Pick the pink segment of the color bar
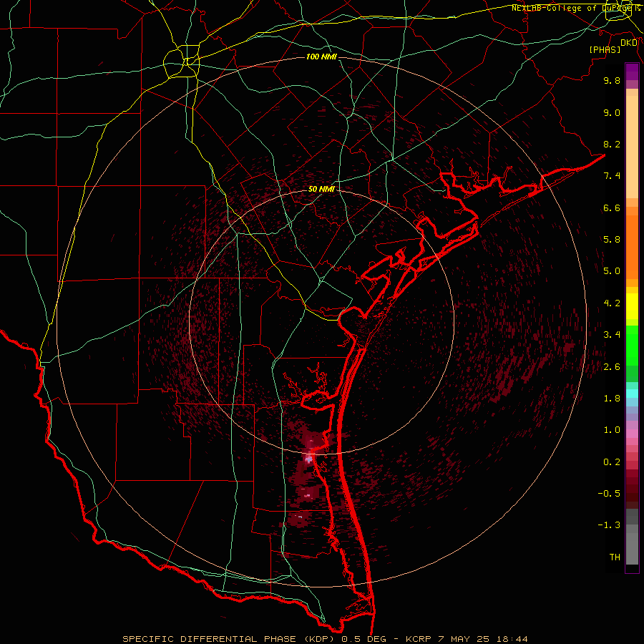This screenshot has height=644, width=644. 632,434
